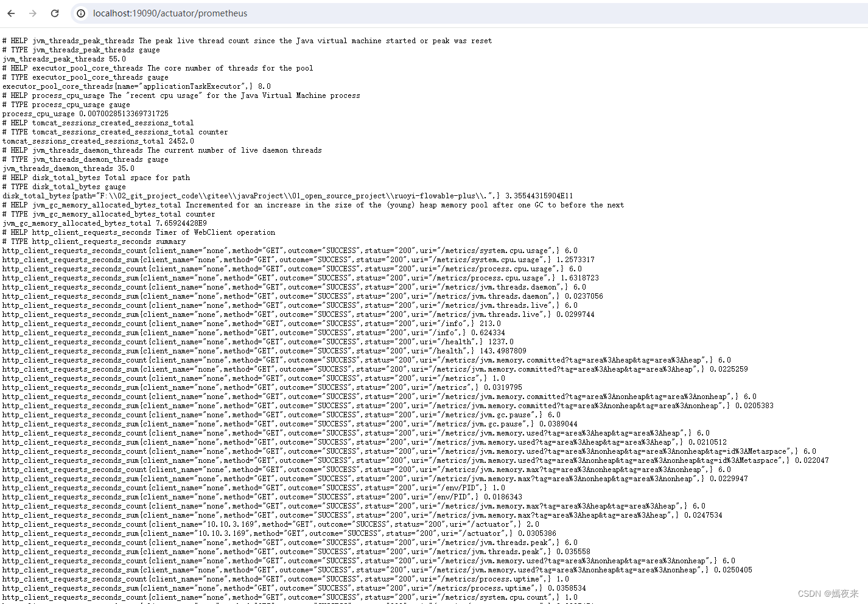Click the /actuator sum line 0.0305386
The image size is (868, 604).
click(x=279, y=533)
